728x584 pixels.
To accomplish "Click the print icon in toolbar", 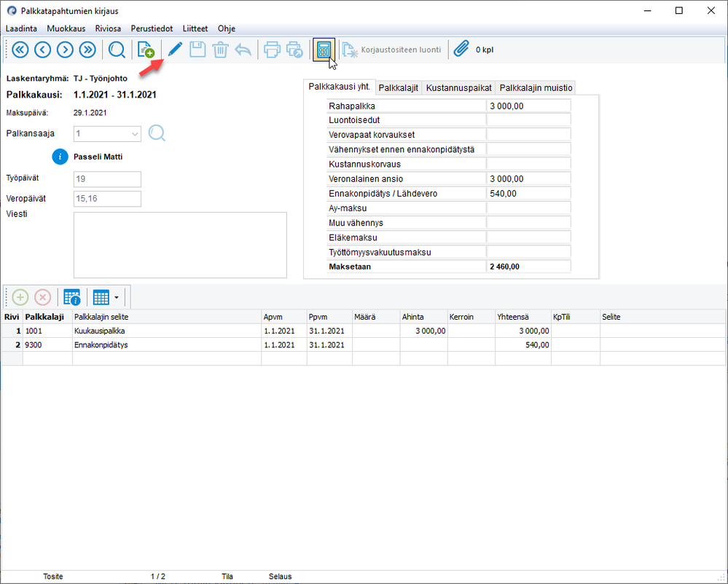I will click(x=272, y=50).
